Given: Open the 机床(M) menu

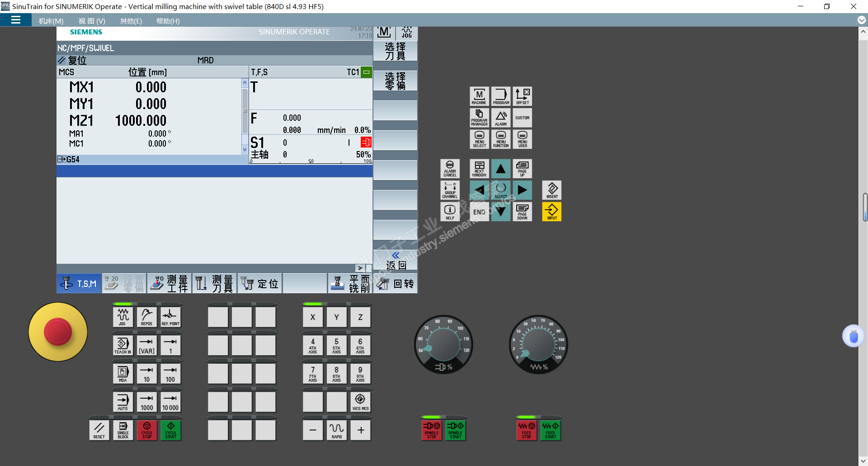Looking at the screenshot, I should [51, 21].
